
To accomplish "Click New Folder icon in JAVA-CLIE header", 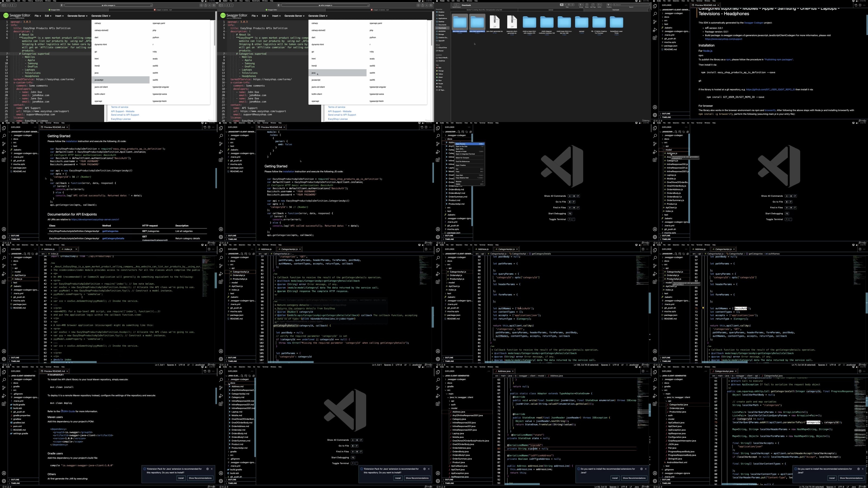I will (x=246, y=376).
